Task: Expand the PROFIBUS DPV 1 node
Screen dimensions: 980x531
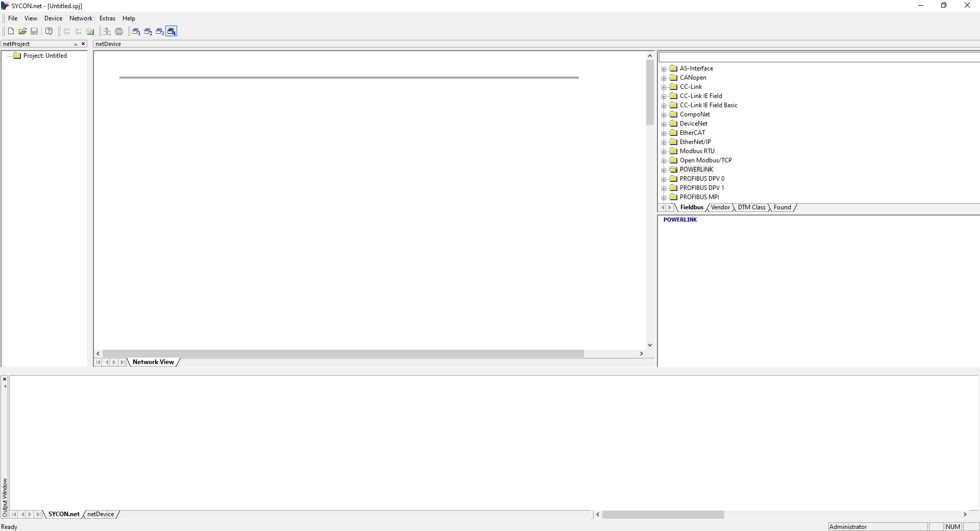Action: click(x=664, y=188)
